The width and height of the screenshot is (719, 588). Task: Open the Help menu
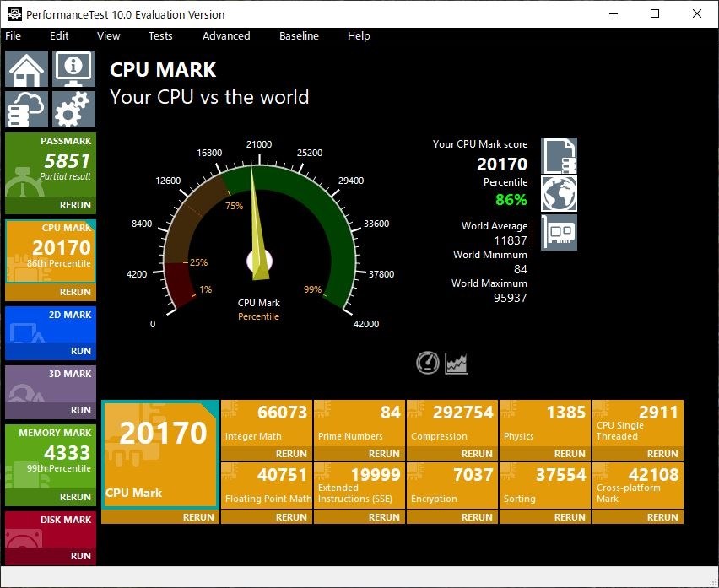[x=359, y=35]
